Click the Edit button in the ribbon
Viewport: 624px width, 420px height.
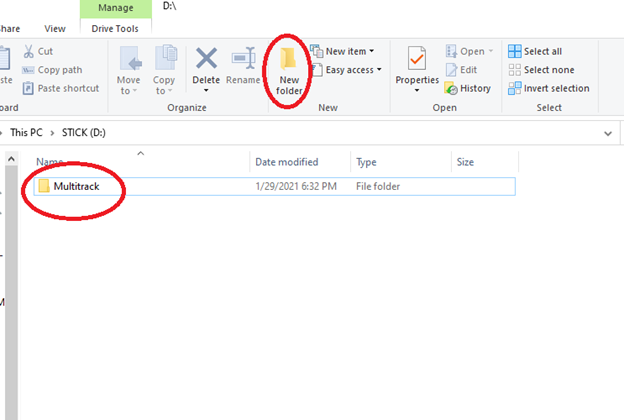coord(461,70)
